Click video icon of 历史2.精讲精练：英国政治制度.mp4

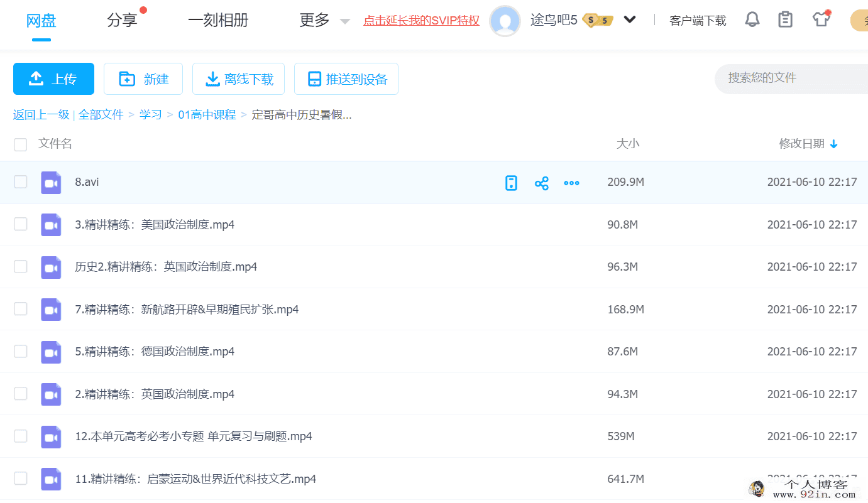pyautogui.click(x=51, y=268)
